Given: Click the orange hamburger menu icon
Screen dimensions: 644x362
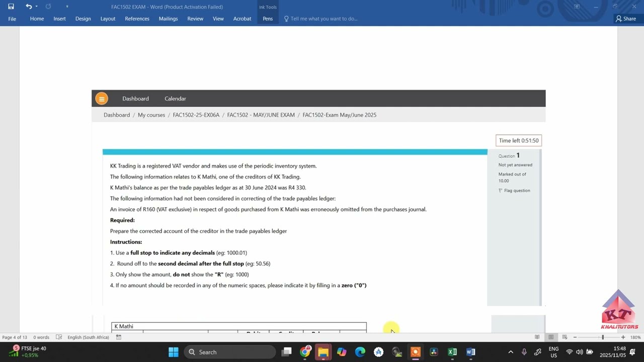Looking at the screenshot, I should [x=102, y=99].
